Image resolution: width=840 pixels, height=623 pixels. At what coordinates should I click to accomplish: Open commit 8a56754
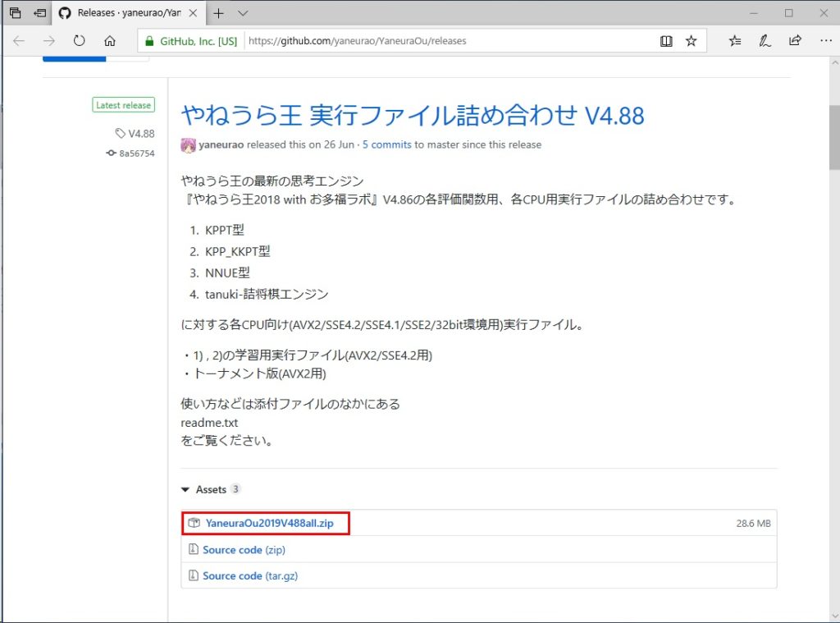point(137,153)
